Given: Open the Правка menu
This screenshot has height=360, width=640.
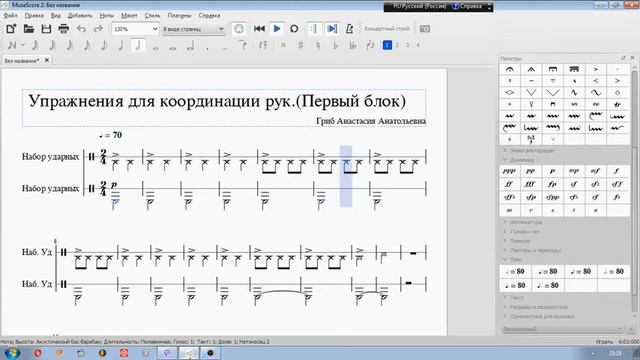Looking at the screenshot, I should pos(34,16).
